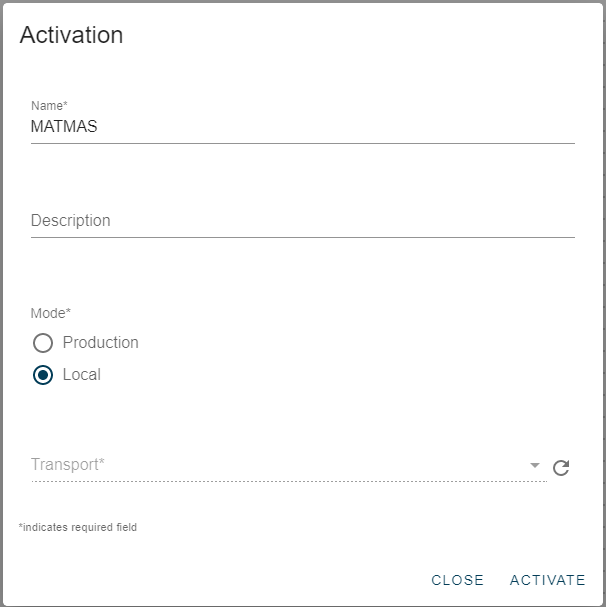Click the Mode* section label
Image resolution: width=606 pixels, height=607 pixels.
click(51, 313)
